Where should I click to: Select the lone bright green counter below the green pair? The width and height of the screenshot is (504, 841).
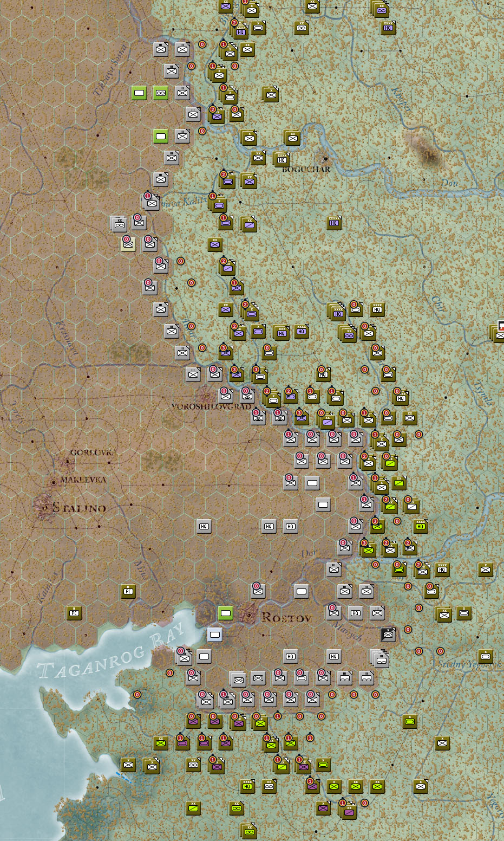click(161, 136)
